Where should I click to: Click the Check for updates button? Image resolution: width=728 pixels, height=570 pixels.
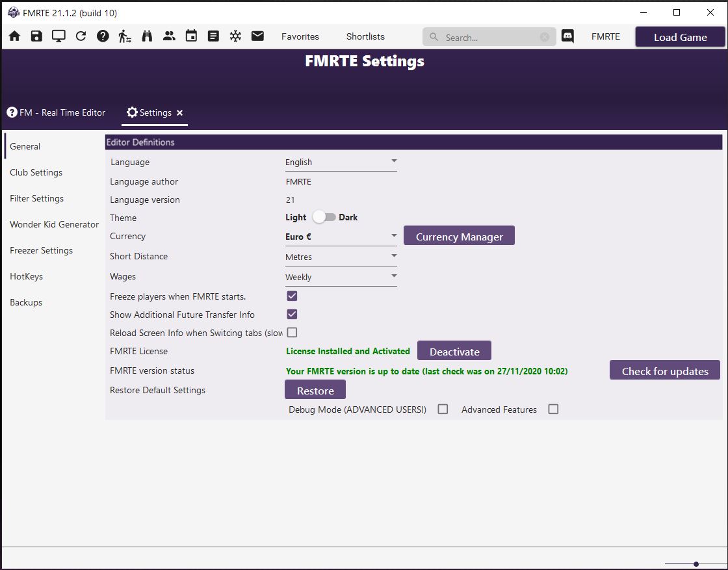(x=664, y=371)
